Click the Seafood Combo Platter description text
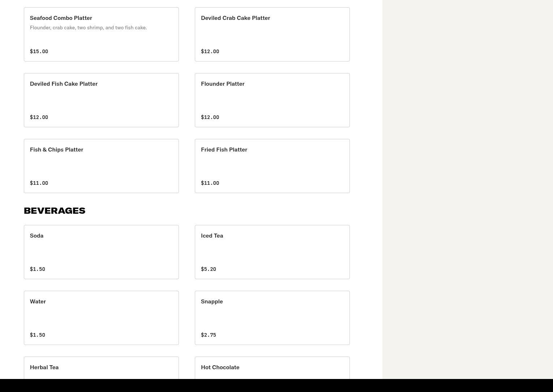The width and height of the screenshot is (553, 392). click(x=88, y=28)
